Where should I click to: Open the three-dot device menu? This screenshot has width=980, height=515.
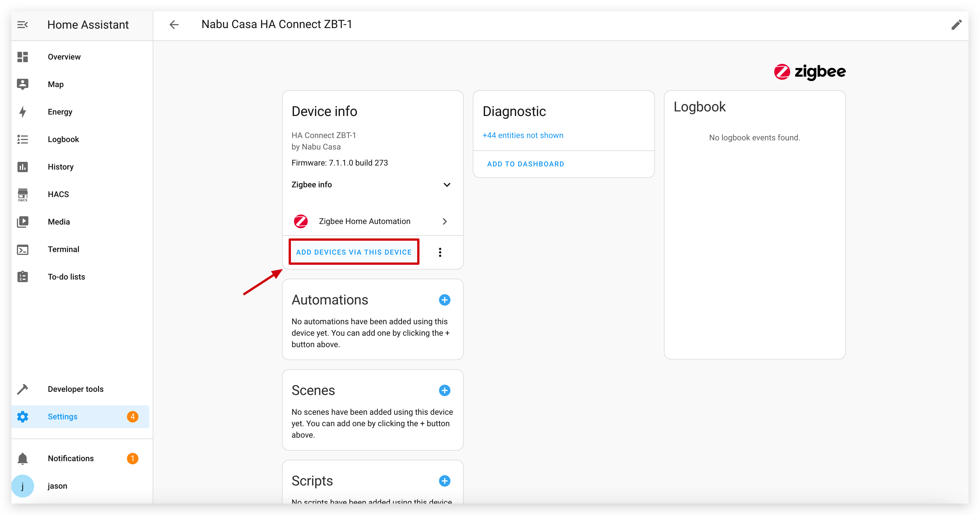pos(440,252)
